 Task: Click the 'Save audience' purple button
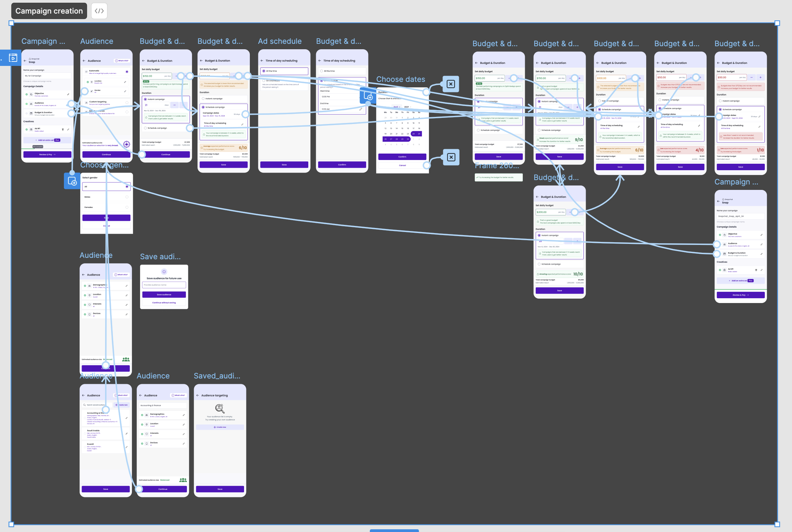(x=164, y=295)
